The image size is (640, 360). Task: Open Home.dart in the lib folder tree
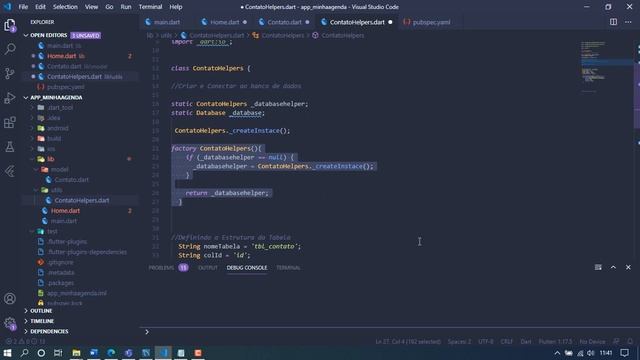[x=65, y=211]
